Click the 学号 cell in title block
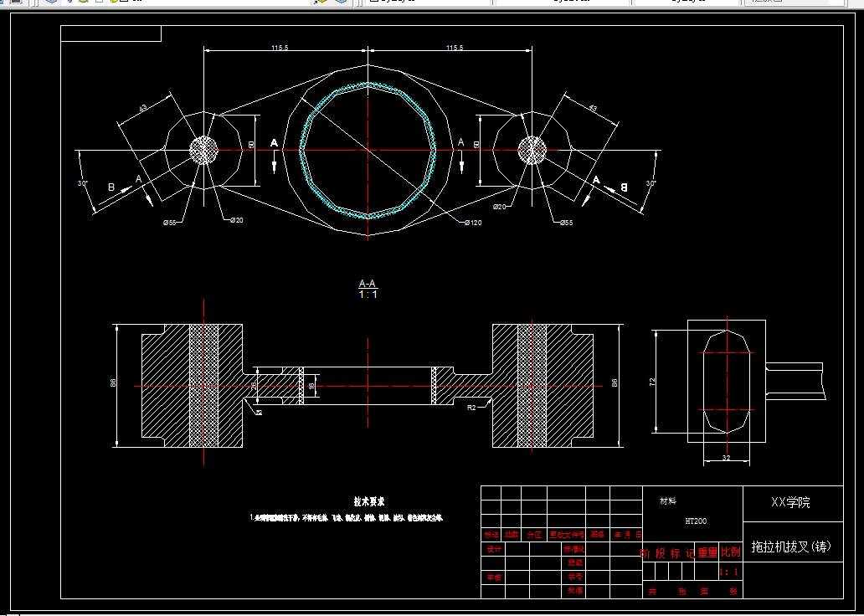 575,577
